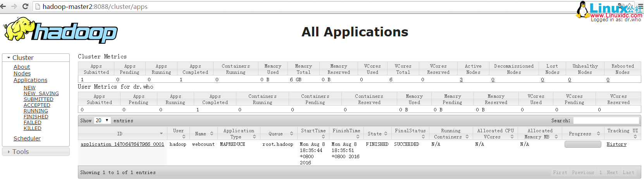The height and width of the screenshot is (181, 644).
Task: Open the Show entries count dropdown
Action: coord(102,121)
